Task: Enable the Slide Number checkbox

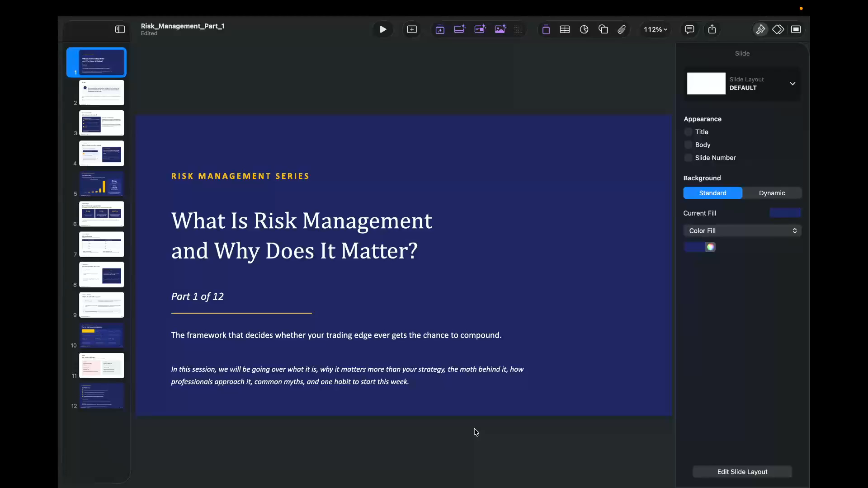Action: point(688,158)
